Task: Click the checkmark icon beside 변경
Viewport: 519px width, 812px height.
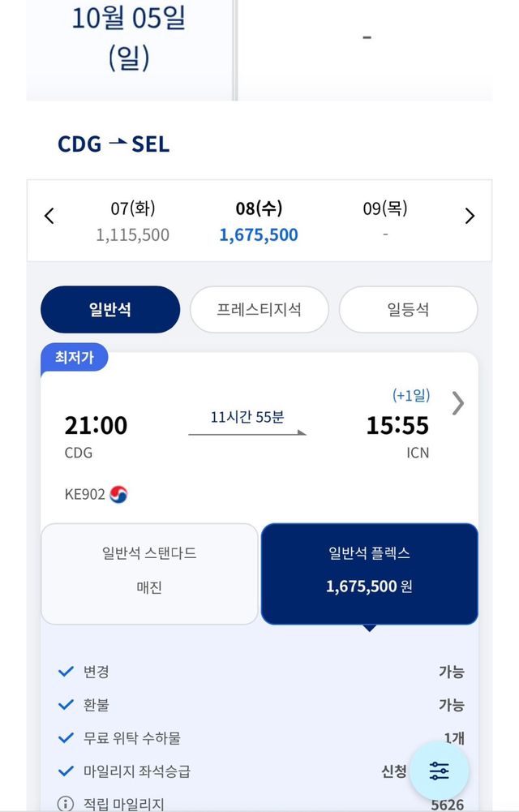Action: (66, 672)
